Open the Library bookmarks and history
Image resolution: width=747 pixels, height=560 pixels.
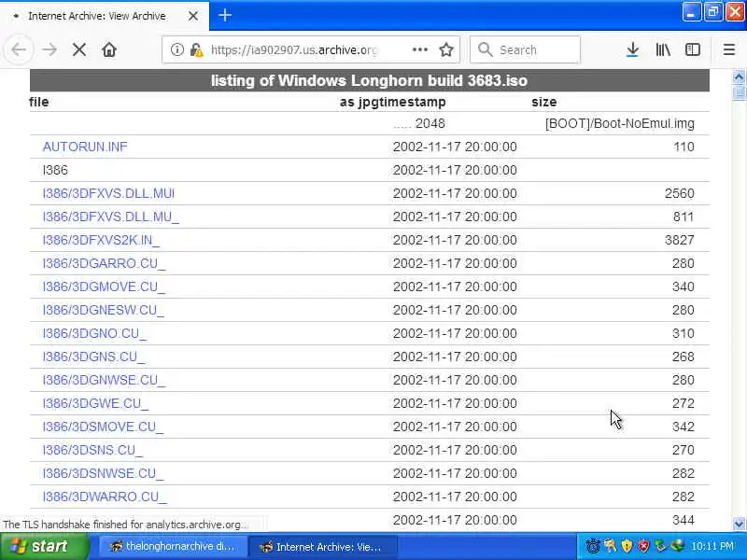point(663,49)
